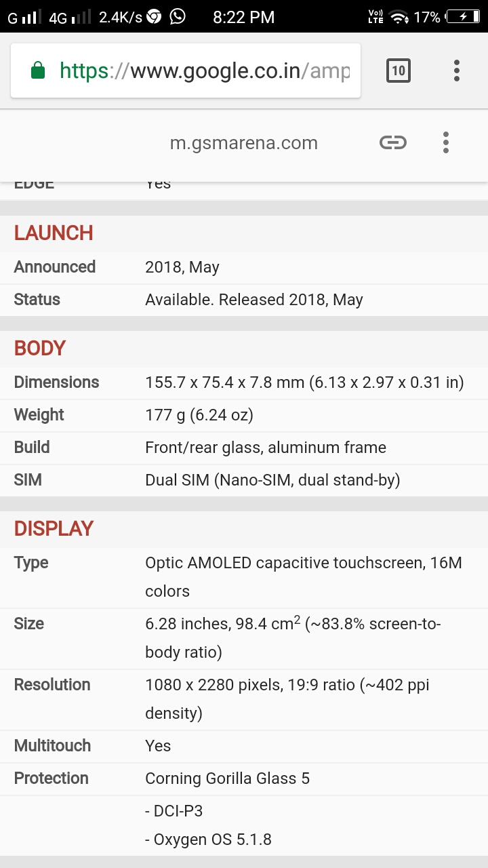
Task: Open the tab switcher showing 10 tabs
Action: pos(399,71)
